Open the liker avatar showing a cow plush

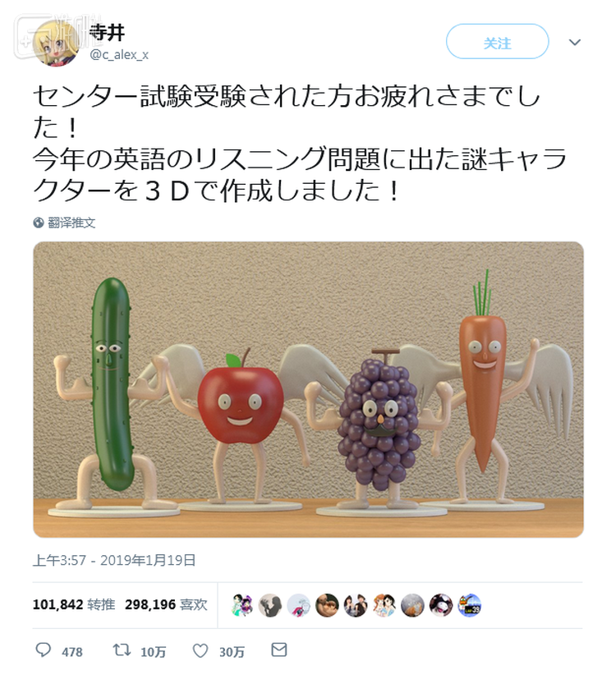tap(441, 605)
